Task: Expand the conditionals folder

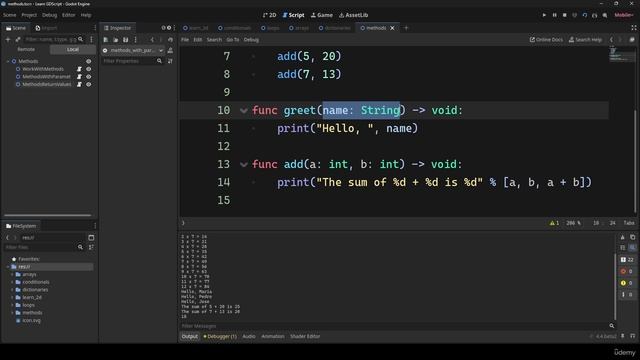Action: click(x=12, y=282)
